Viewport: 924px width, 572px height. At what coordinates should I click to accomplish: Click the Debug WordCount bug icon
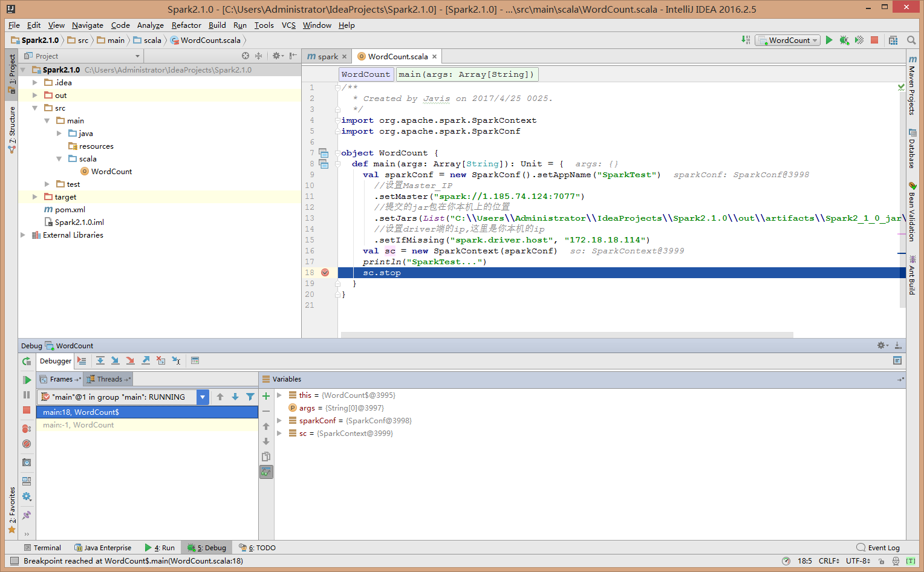(844, 40)
